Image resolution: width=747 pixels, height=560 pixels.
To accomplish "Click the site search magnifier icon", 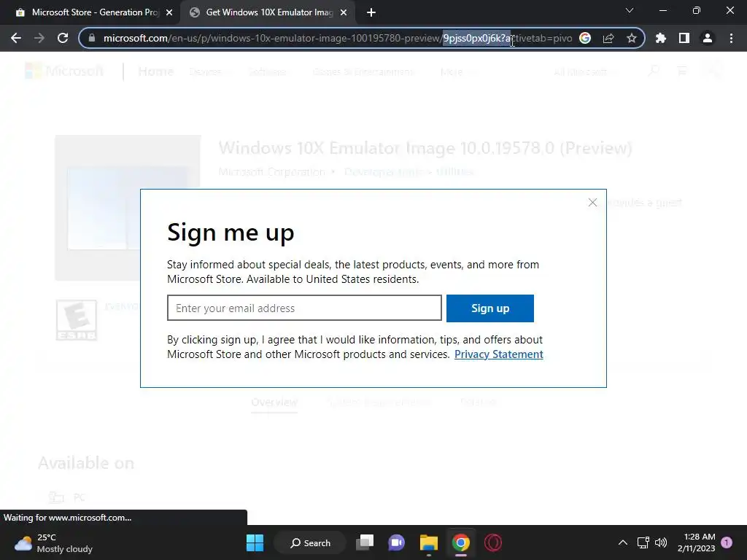I will (x=654, y=71).
